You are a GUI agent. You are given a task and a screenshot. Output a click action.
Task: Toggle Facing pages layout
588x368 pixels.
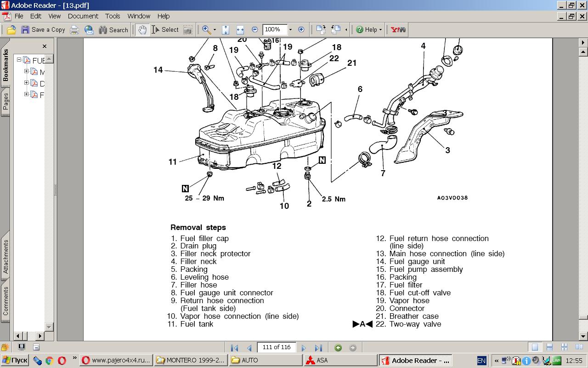[x=579, y=347]
